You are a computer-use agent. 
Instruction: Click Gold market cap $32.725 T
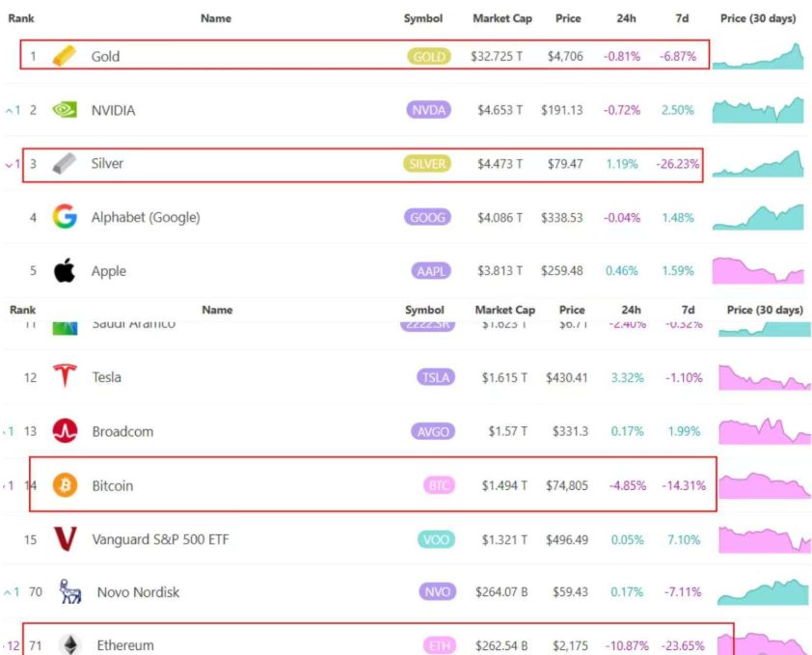pyautogui.click(x=496, y=56)
